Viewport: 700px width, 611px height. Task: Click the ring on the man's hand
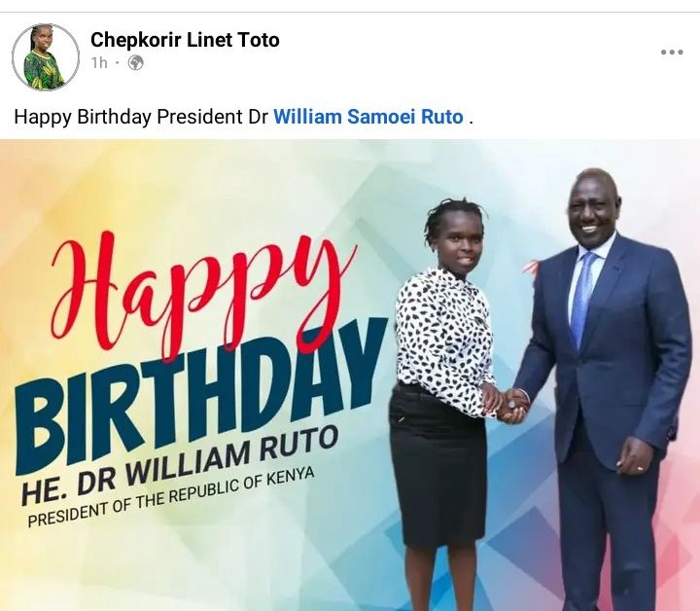point(640,469)
